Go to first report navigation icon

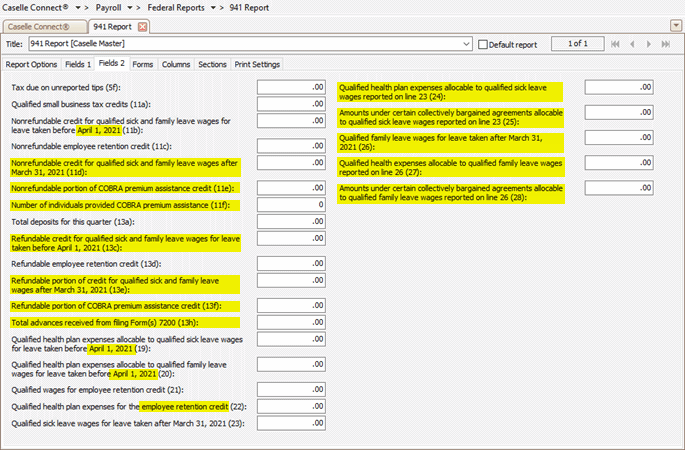click(x=615, y=44)
